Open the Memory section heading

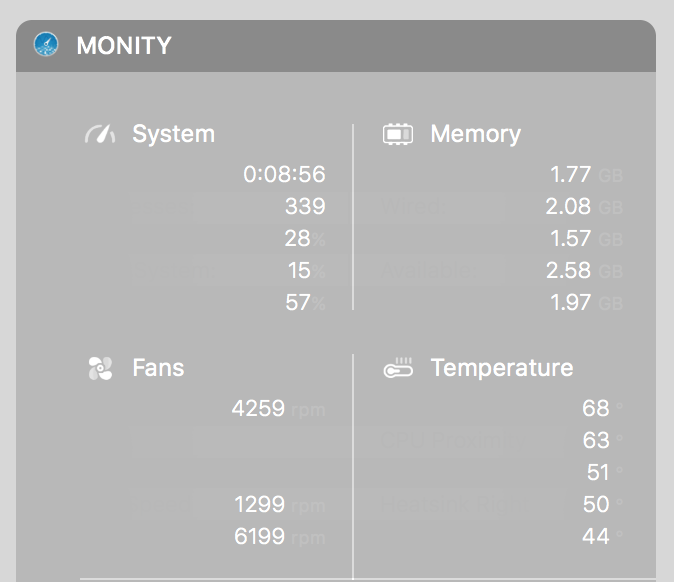click(476, 134)
